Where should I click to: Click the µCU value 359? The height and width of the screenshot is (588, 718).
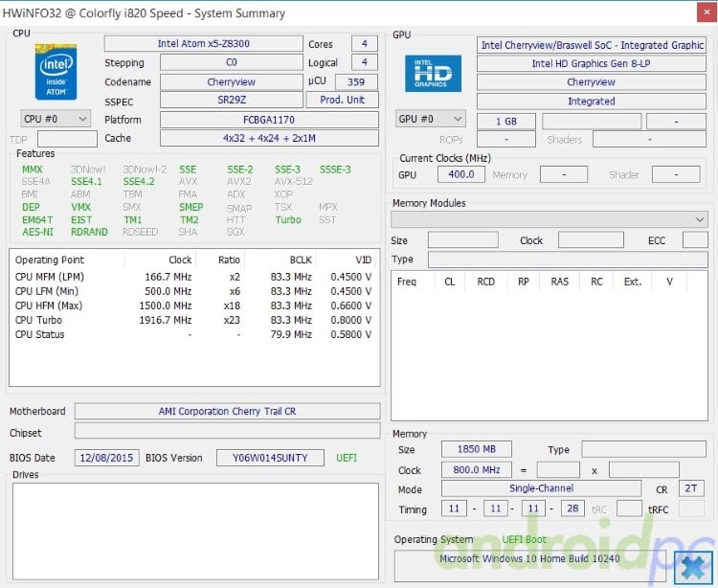356,82
